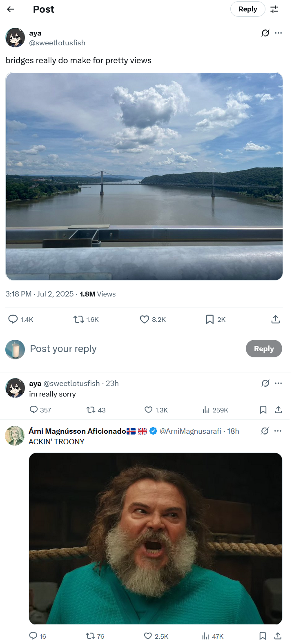Image resolution: width=292 pixels, height=644 pixels.
Task: Open more options on aya's main post
Action: click(279, 33)
